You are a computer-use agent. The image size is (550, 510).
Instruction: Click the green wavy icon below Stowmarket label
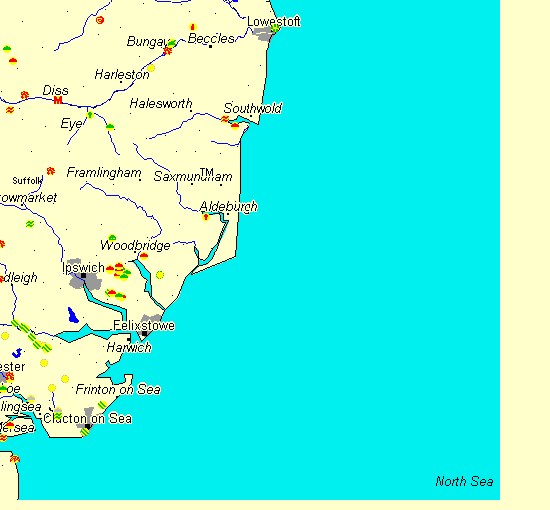[30, 224]
